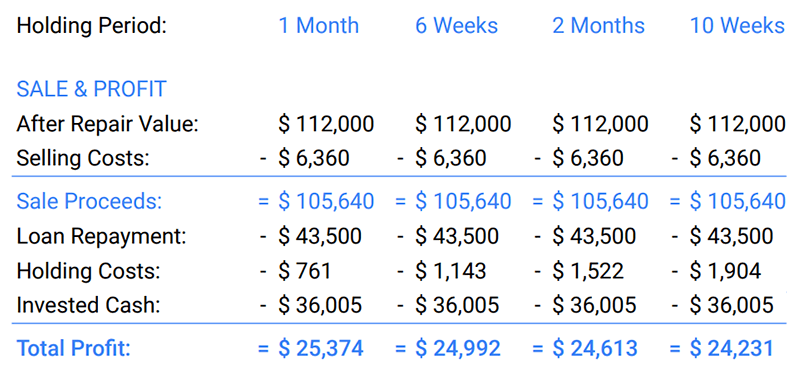This screenshot has height=370, width=800.
Task: Click the $ 1,904 holding costs value
Action: 726,271
